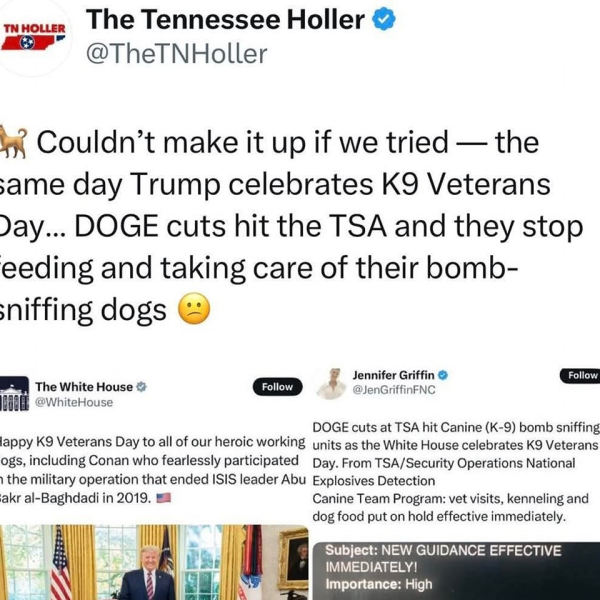
Task: Open Jennifer Griffin's profile photo
Action: pos(331,383)
